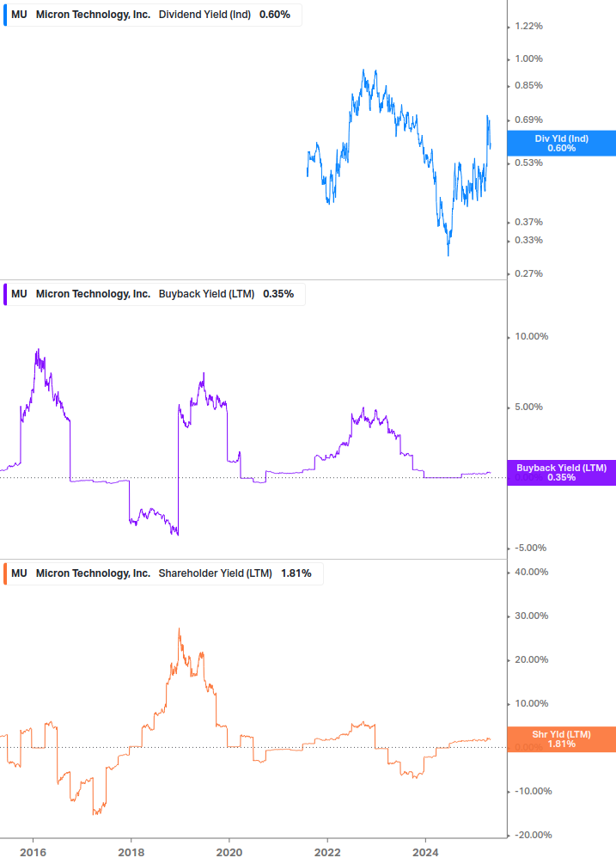Click the purple 'Buyback Yield (LTM)' axis value tag
Image resolution: width=616 pixels, height=864 pixels.
point(562,473)
